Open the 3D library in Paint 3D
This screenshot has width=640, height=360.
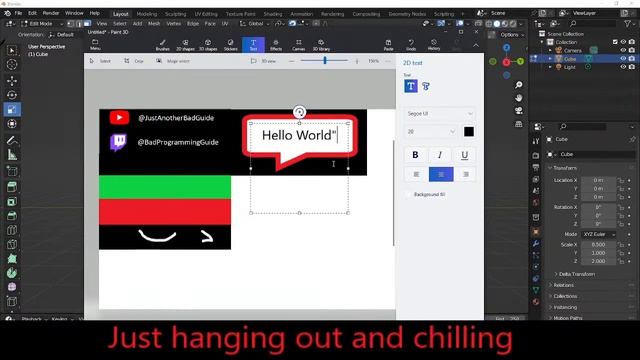click(321, 45)
